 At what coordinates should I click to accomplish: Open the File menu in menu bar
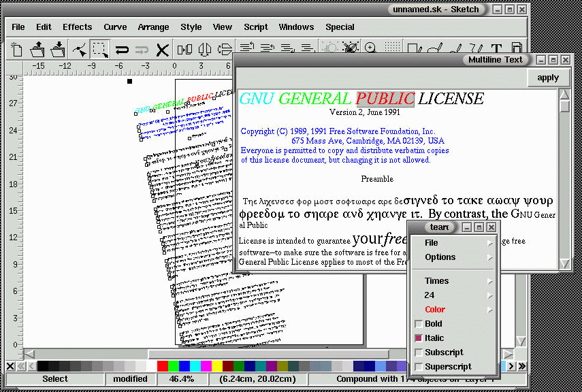tap(18, 27)
